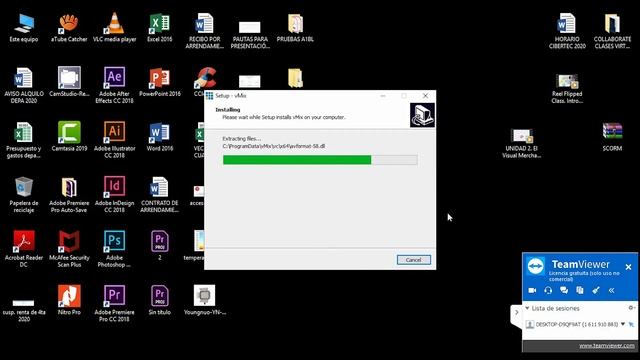Open the SCORM archive icon
The image size is (640, 360).
coord(612,136)
